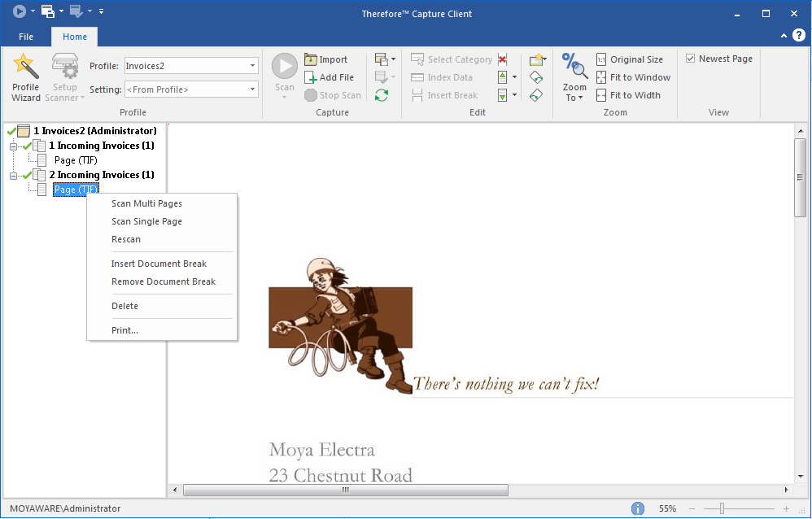
Task: Toggle the Newest Page checkbox
Action: click(x=691, y=59)
